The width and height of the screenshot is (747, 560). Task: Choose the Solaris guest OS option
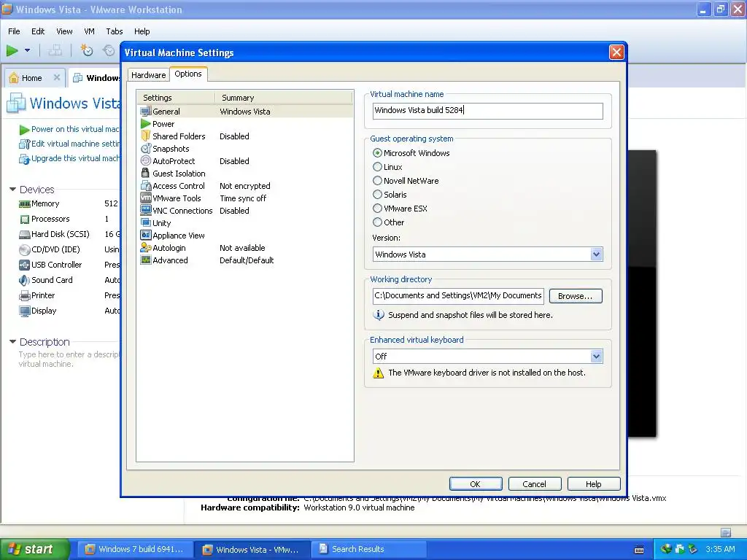pyautogui.click(x=377, y=194)
